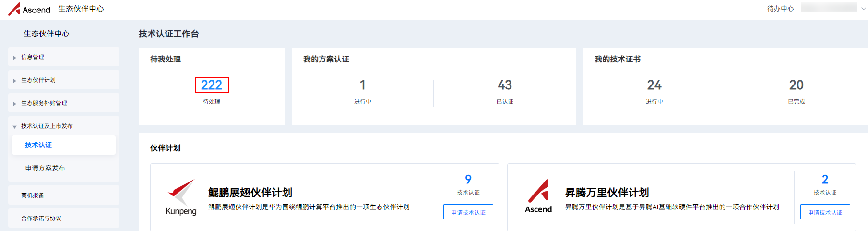Click the 已完成 label under 20

[796, 102]
